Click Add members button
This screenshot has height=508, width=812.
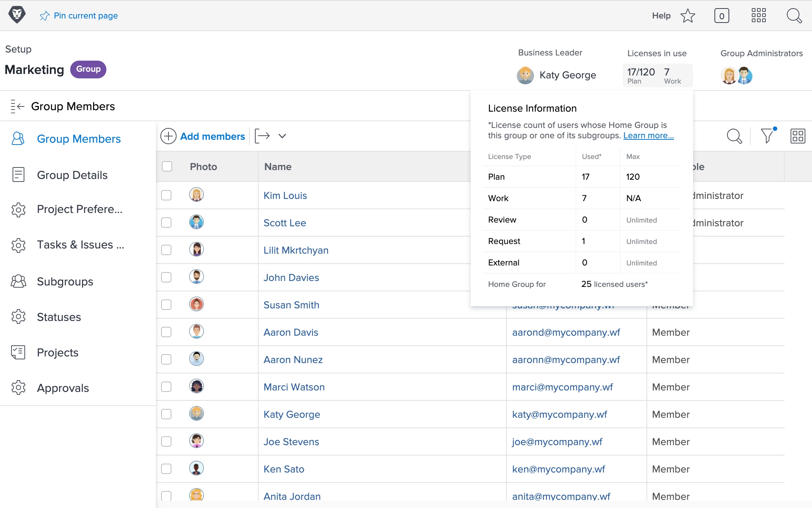(x=203, y=136)
